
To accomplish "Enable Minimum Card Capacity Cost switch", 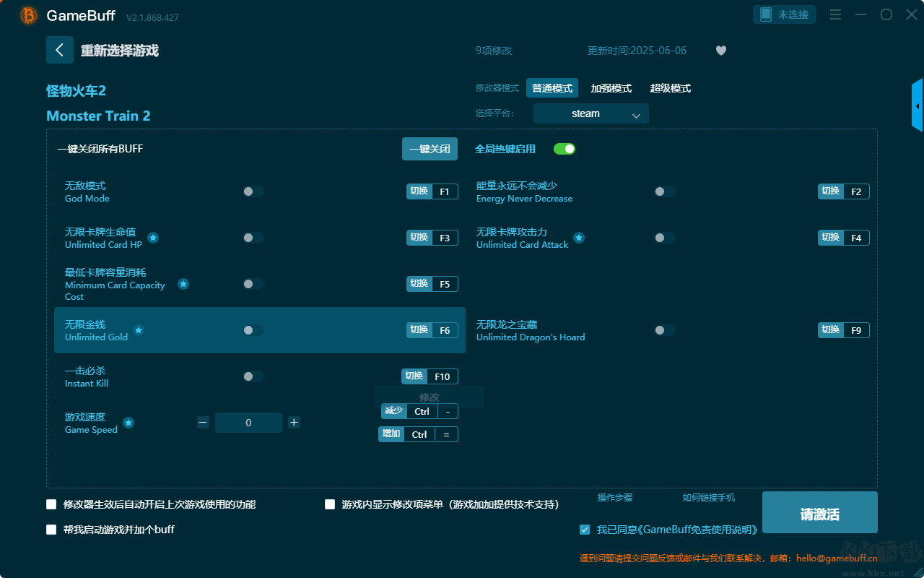I will tap(253, 284).
